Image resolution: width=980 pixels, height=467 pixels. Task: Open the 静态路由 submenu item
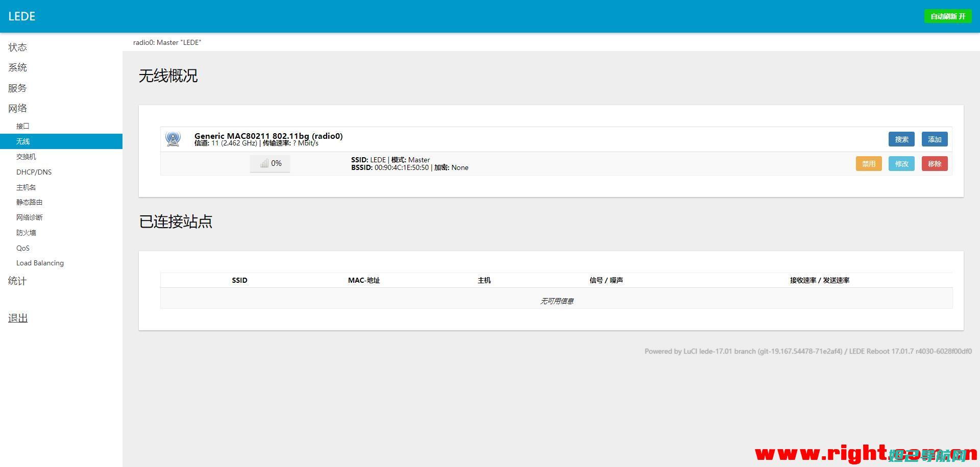click(x=30, y=202)
